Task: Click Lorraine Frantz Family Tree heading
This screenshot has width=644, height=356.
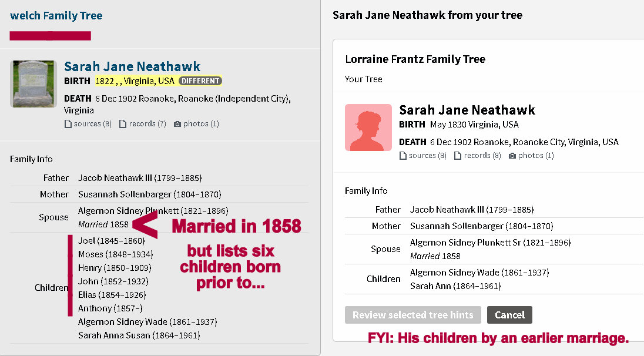Action: [415, 59]
